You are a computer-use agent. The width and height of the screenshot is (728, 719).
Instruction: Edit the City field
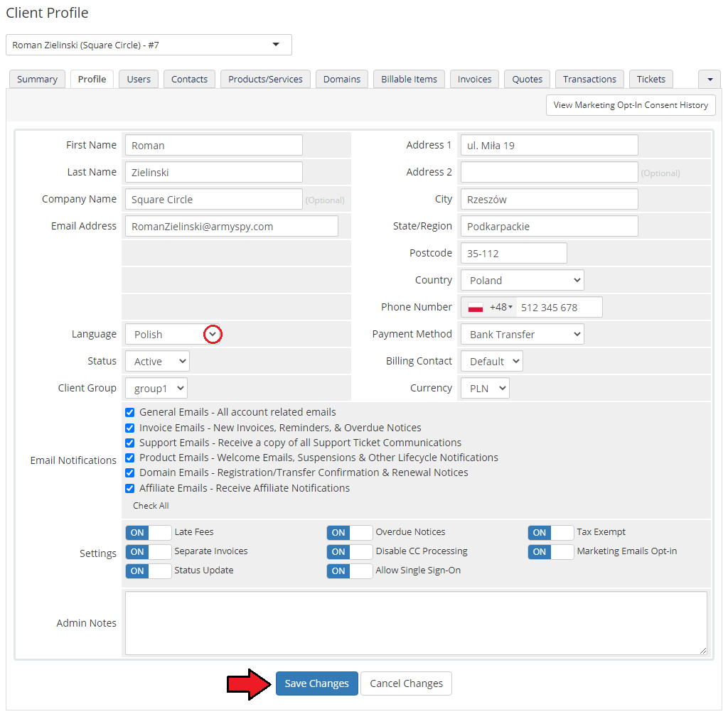550,199
